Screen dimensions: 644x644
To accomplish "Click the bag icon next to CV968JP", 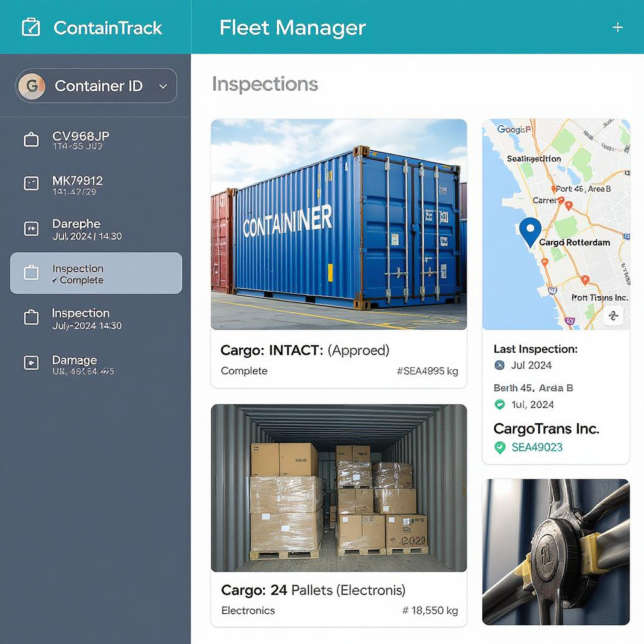I will [x=31, y=140].
